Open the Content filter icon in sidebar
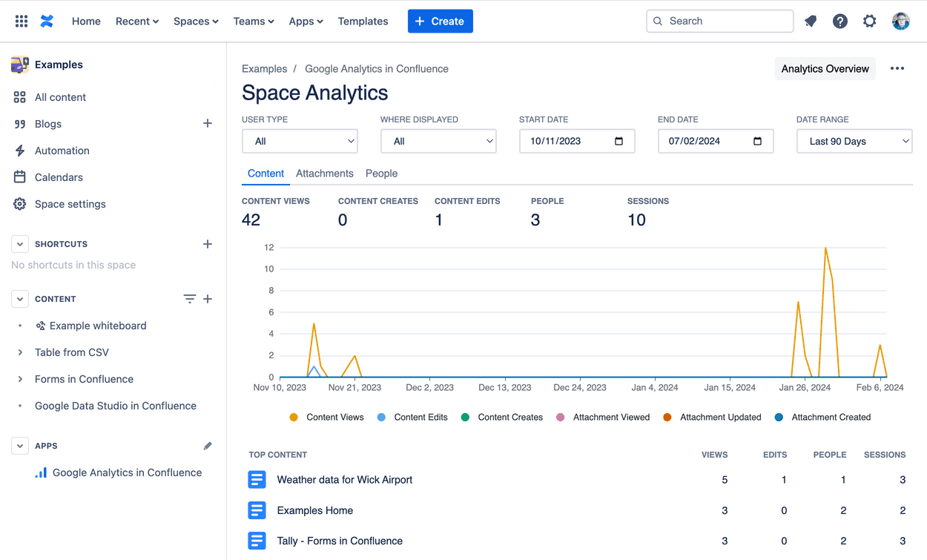927x560 pixels. [190, 298]
